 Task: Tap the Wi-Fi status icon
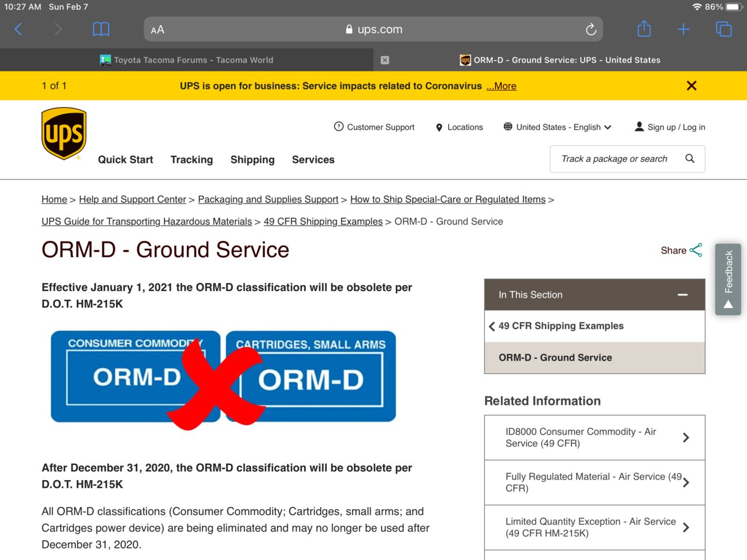pyautogui.click(x=697, y=7)
